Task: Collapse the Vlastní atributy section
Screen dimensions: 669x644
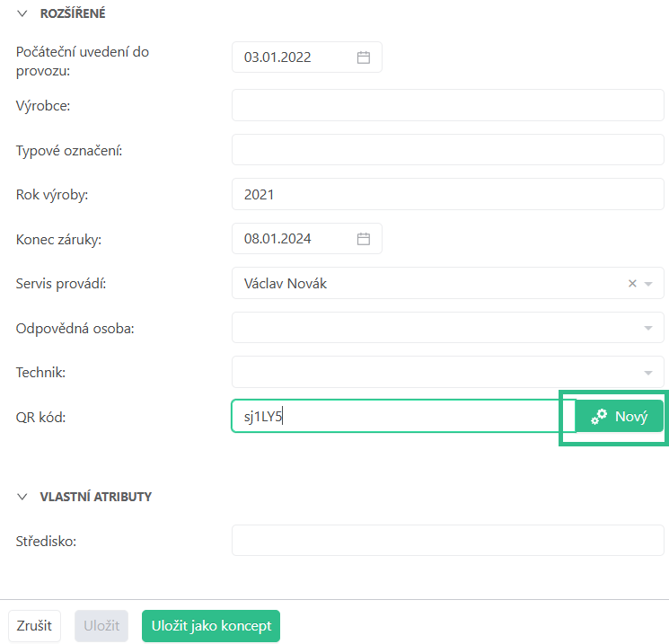Action: coord(22,497)
